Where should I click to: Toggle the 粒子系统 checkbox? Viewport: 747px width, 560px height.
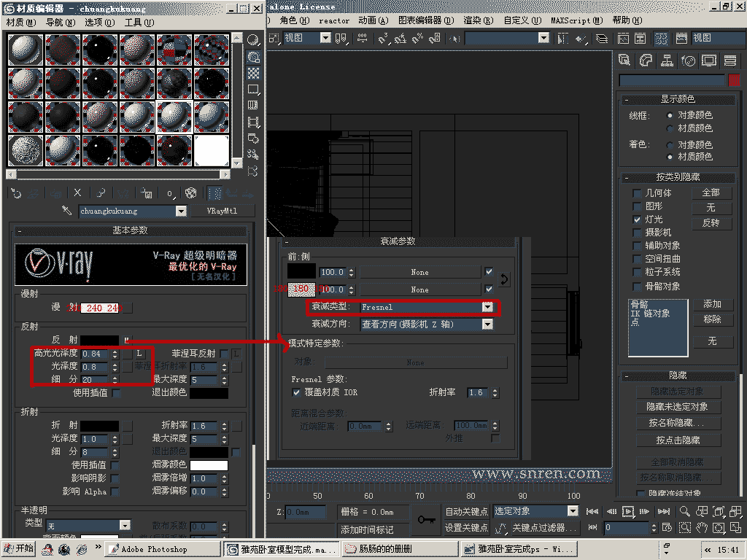[636, 272]
